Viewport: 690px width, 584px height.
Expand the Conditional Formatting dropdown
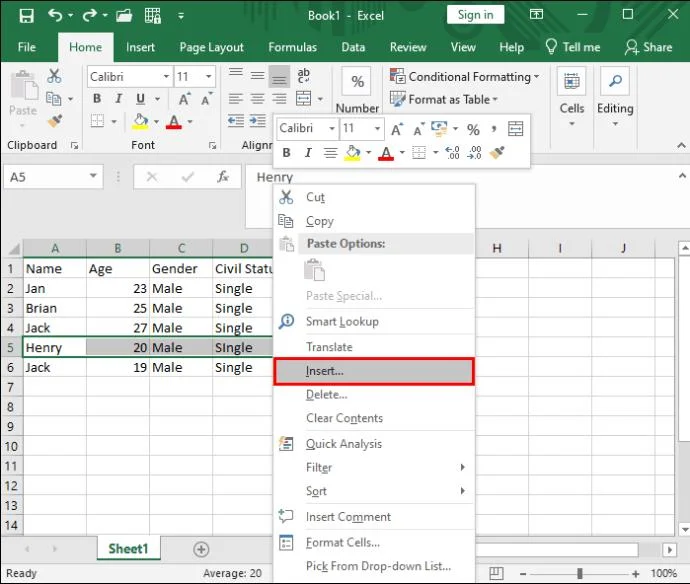coord(536,77)
